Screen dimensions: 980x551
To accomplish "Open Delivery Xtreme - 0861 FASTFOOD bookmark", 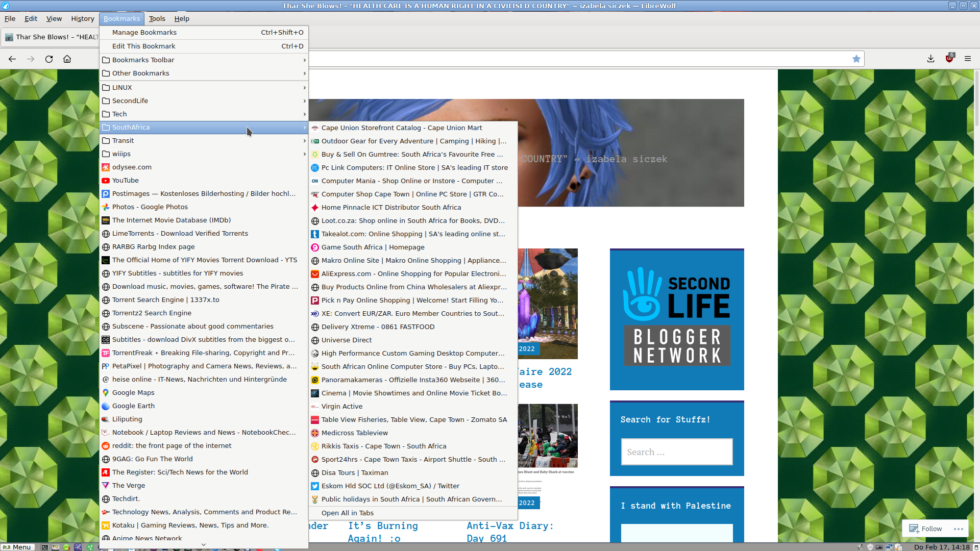I will point(413,327).
